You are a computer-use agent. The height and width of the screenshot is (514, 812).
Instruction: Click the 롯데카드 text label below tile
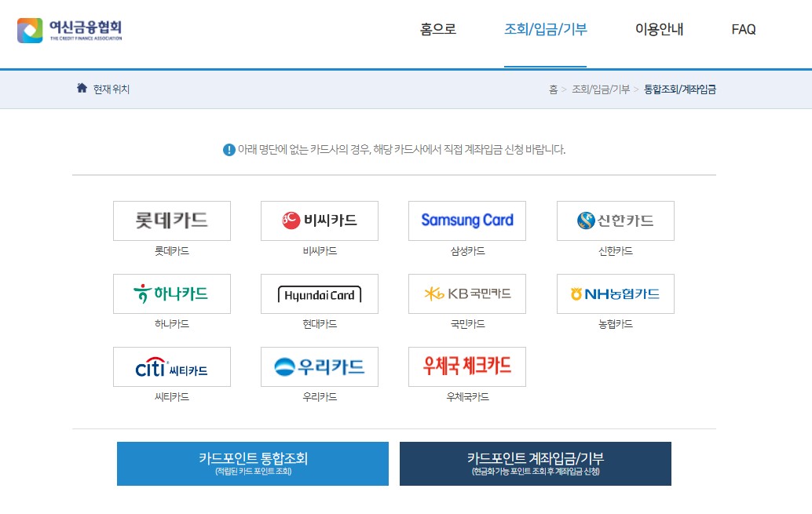click(x=172, y=251)
